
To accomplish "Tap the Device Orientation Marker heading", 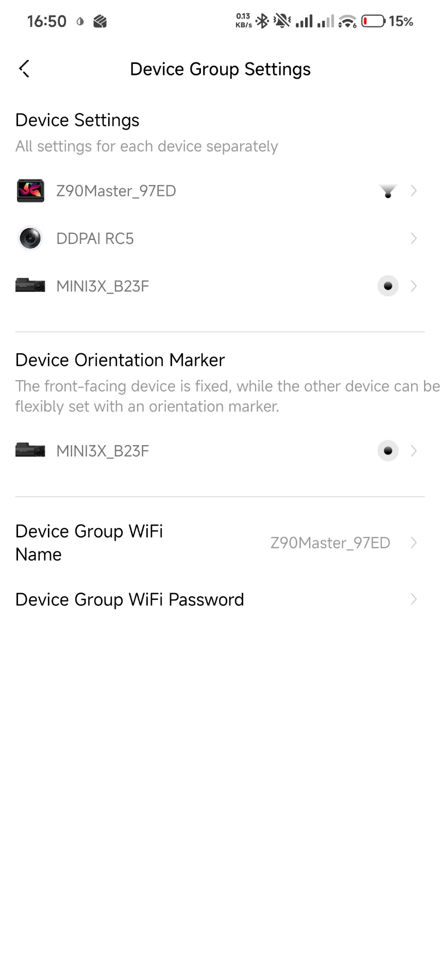I will point(120,360).
